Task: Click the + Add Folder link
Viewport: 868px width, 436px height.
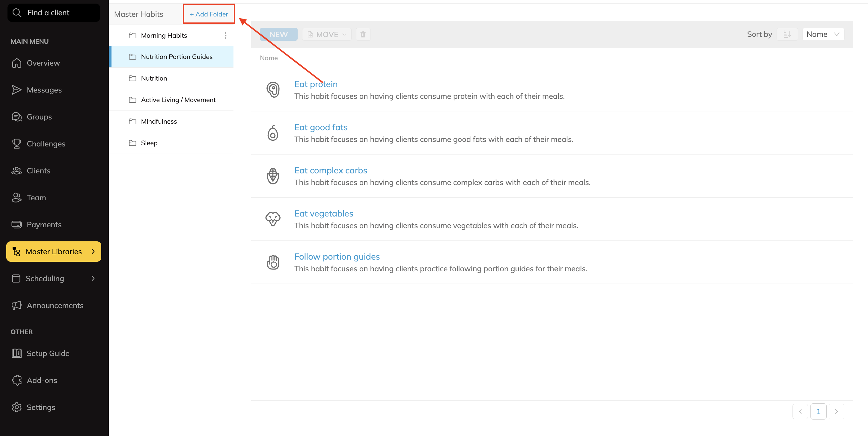Action: tap(209, 14)
